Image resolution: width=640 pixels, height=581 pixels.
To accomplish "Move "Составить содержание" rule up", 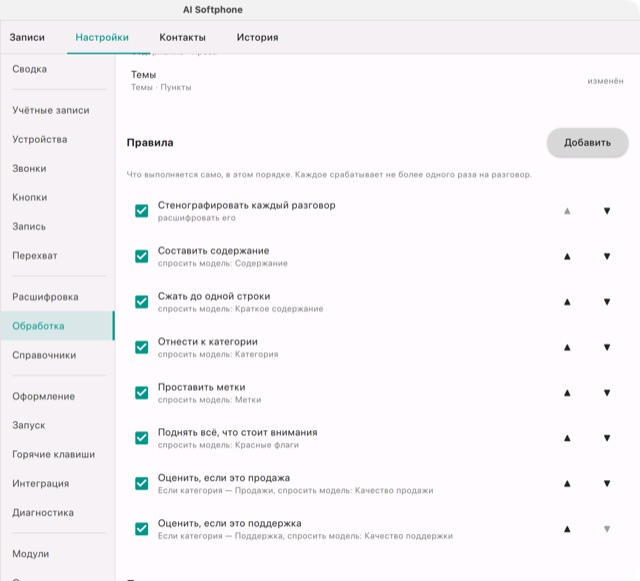I will click(x=567, y=256).
